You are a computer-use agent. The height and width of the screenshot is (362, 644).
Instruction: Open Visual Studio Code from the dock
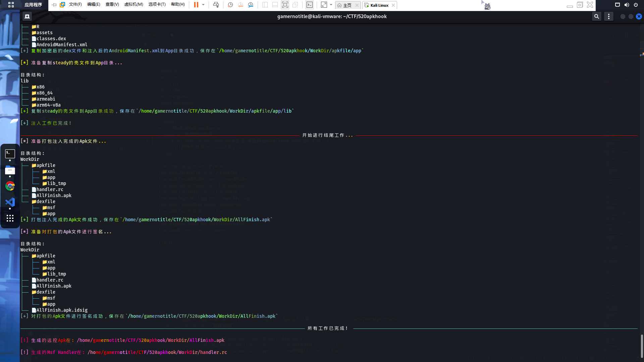[x=10, y=202]
